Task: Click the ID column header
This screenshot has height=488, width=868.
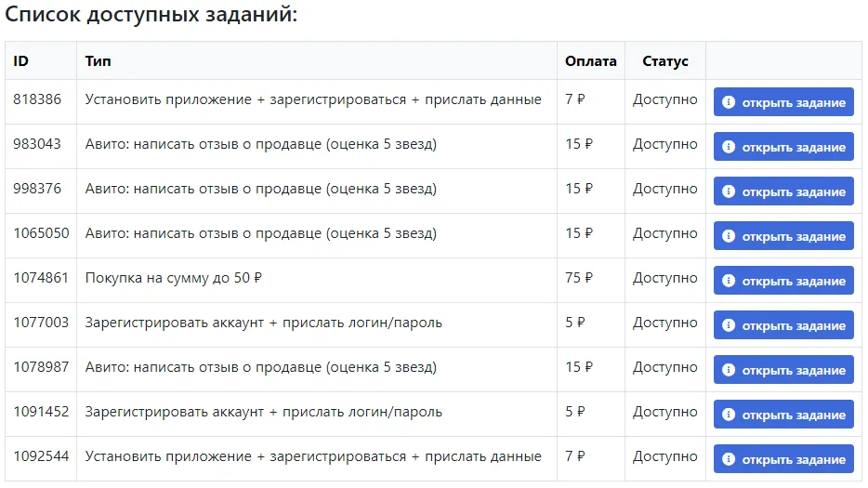Action: 21,61
